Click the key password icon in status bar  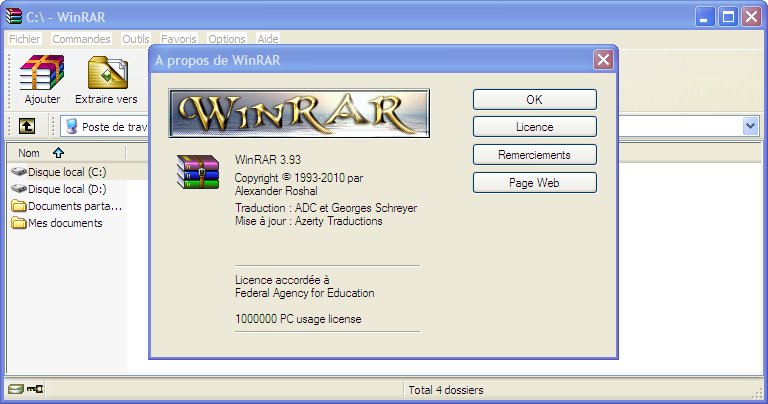(x=35, y=389)
